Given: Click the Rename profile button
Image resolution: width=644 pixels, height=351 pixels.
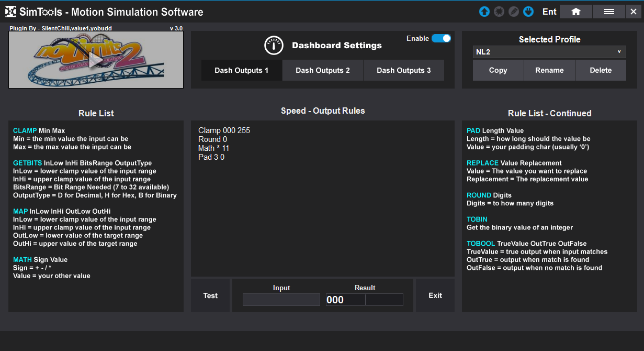Looking at the screenshot, I should [x=549, y=70].
